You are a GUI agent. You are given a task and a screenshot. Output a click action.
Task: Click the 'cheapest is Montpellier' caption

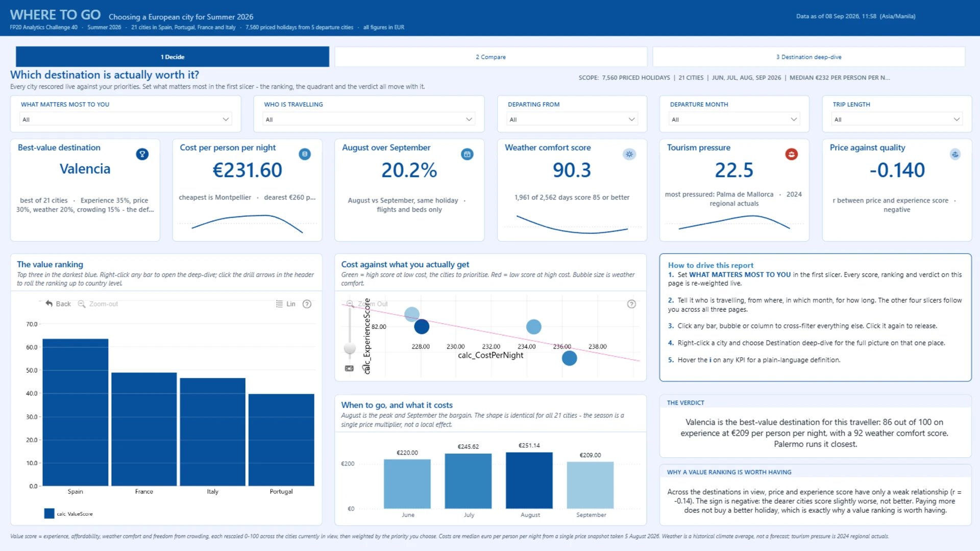(215, 197)
